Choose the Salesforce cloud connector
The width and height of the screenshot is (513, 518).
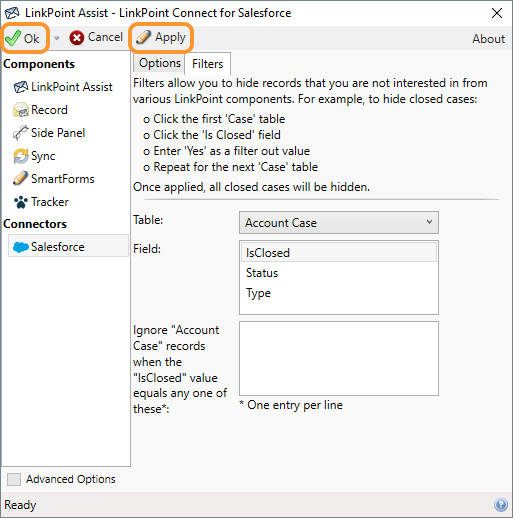[68, 246]
